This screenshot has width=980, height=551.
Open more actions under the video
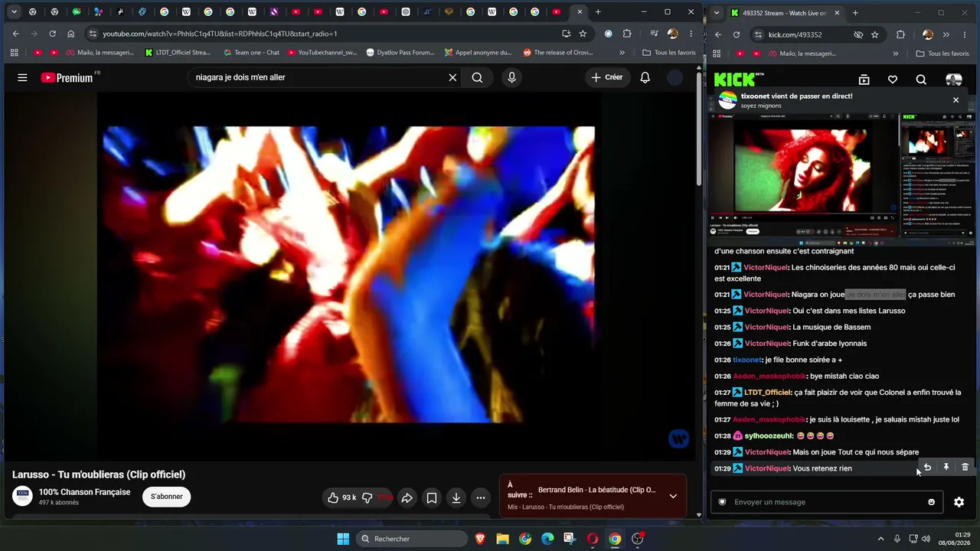pyautogui.click(x=481, y=497)
